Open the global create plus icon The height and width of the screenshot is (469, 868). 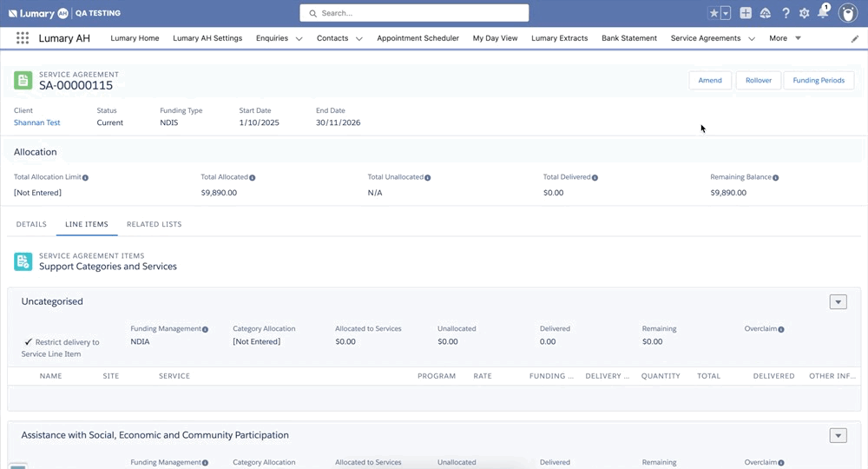[x=746, y=13]
